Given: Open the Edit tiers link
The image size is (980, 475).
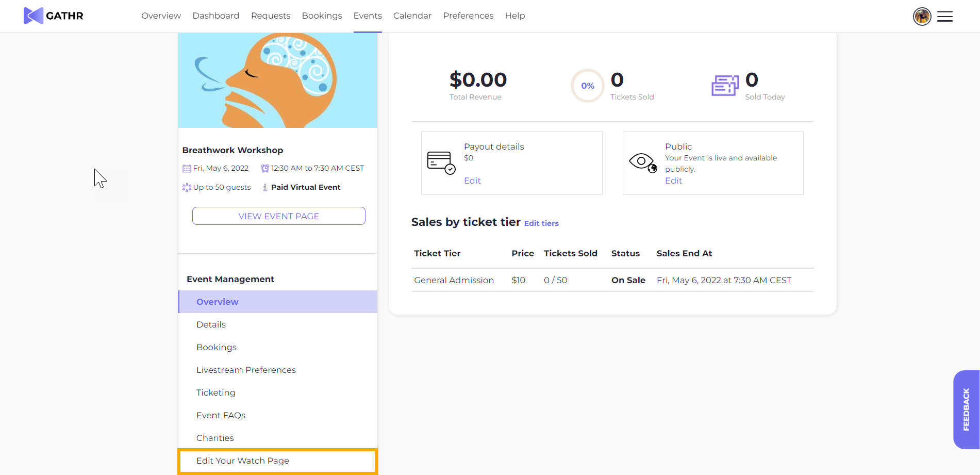Looking at the screenshot, I should 541,223.
